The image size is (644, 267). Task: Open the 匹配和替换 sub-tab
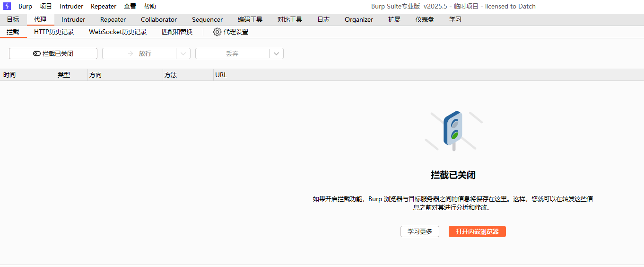[x=177, y=32]
